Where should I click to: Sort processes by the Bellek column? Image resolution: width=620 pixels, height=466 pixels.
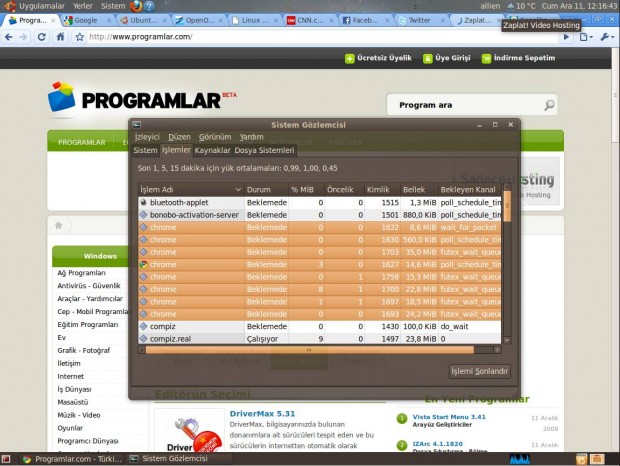click(419, 190)
